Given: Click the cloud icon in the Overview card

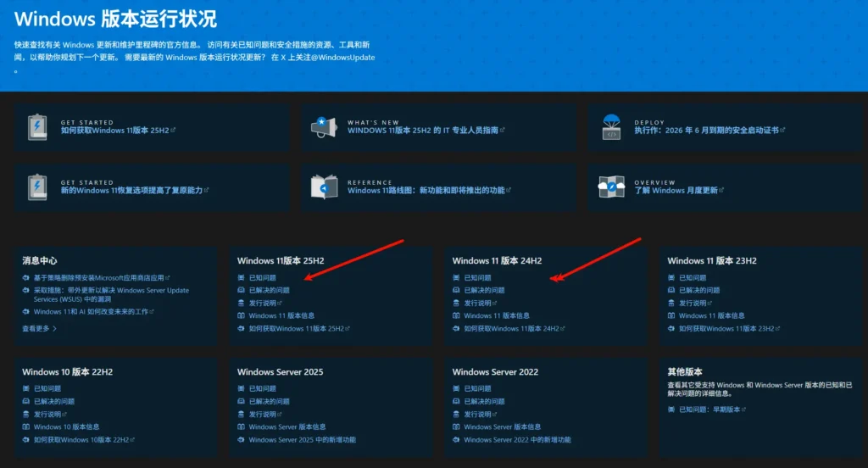Looking at the screenshot, I should (611, 187).
